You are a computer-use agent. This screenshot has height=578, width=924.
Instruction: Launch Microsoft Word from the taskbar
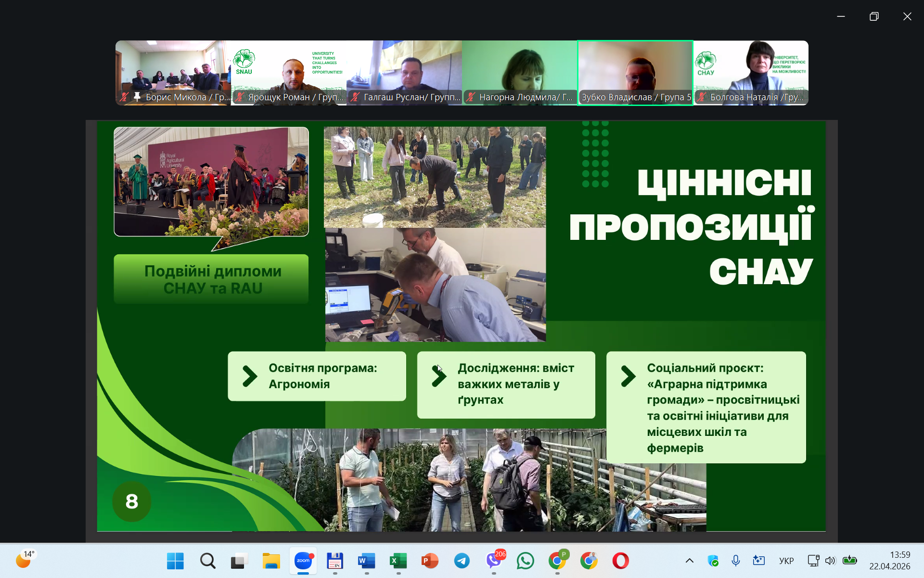tap(366, 561)
